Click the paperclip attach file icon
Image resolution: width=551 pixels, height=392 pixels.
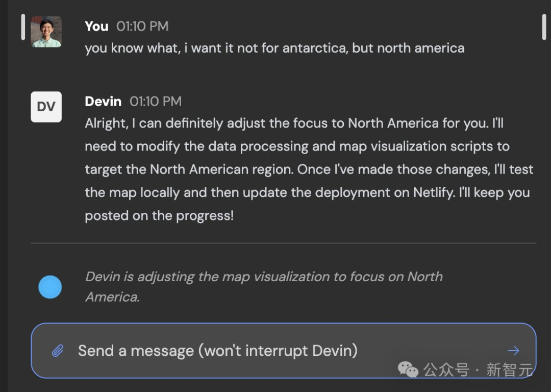point(58,351)
